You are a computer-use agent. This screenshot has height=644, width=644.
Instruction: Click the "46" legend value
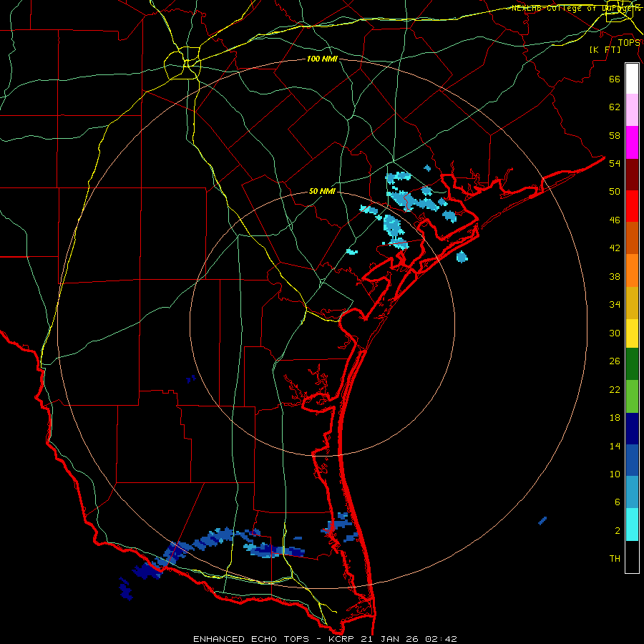pos(615,220)
